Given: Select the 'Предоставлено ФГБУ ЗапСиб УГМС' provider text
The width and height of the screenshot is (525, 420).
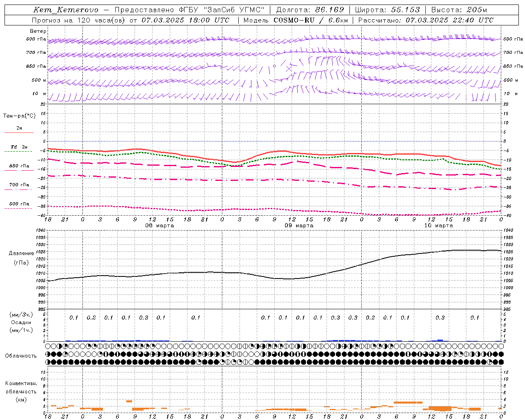Looking at the screenshot, I should click(x=189, y=10).
